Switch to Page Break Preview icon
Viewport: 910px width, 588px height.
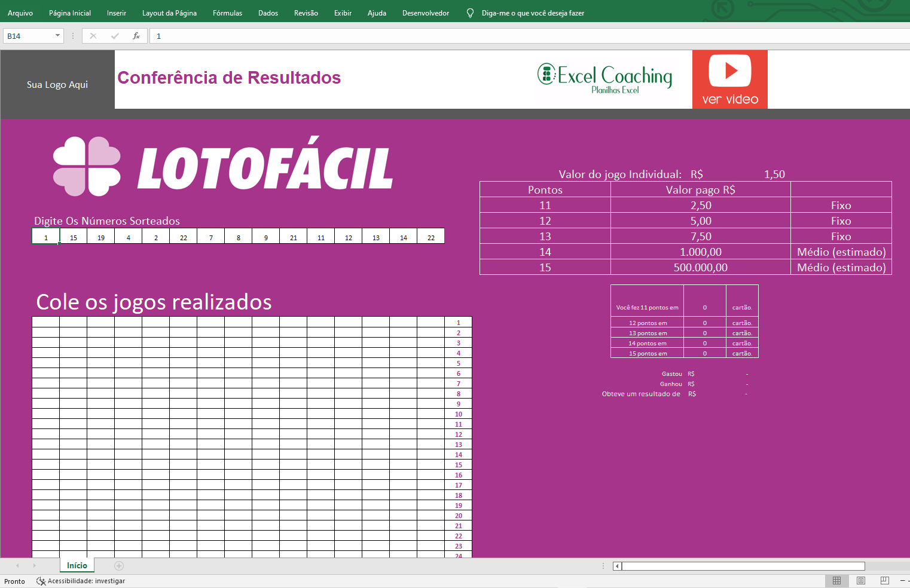(x=885, y=580)
